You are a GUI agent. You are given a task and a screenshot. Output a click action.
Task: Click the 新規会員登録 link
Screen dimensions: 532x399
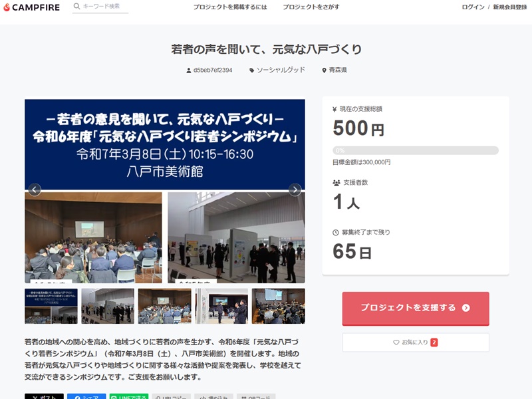[510, 7]
